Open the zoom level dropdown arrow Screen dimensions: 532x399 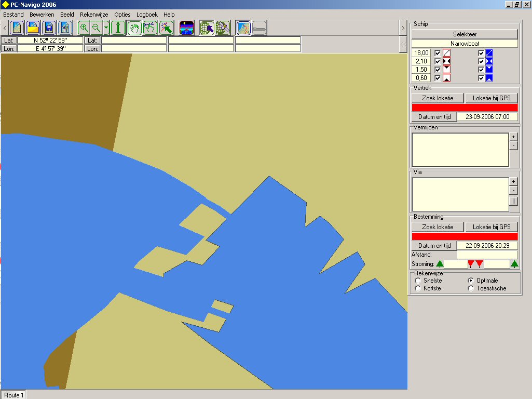[106, 28]
